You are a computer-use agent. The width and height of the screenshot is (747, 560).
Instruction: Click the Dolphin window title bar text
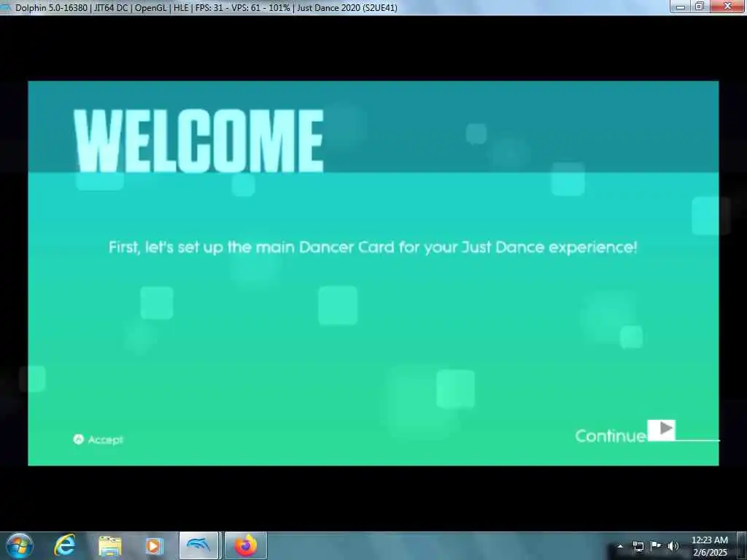(x=206, y=7)
